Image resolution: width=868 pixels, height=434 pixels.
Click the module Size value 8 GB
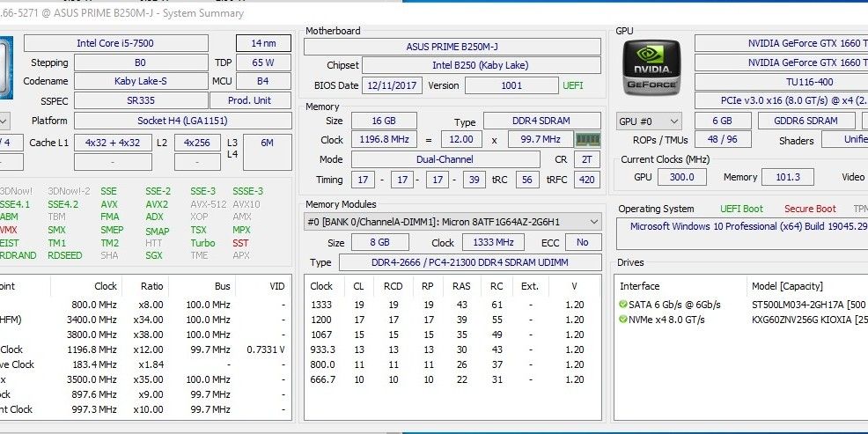(380, 242)
